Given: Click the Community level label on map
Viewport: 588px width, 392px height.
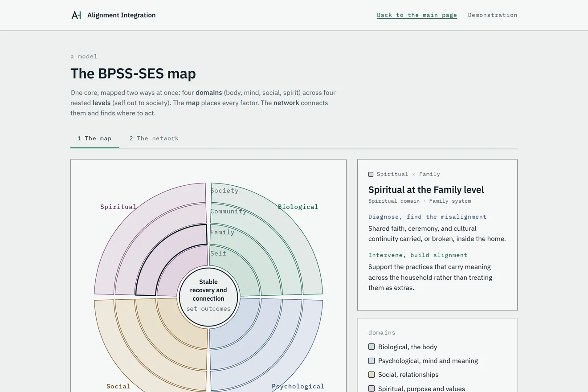Looking at the screenshot, I should pyautogui.click(x=228, y=212).
